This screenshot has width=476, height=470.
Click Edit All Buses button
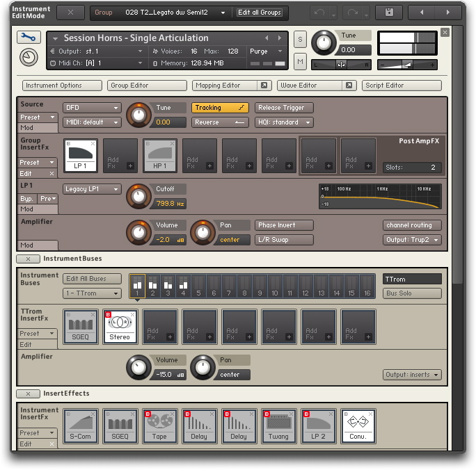pyautogui.click(x=92, y=279)
